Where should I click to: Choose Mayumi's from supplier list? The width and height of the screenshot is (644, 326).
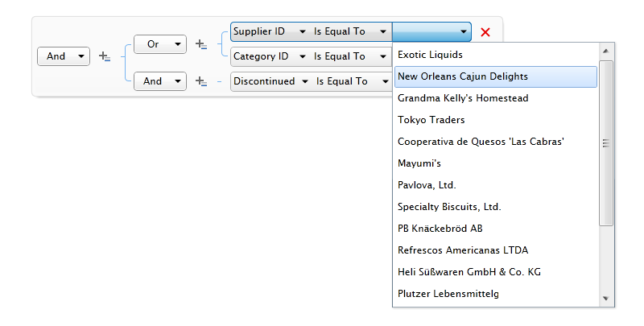pyautogui.click(x=496, y=163)
